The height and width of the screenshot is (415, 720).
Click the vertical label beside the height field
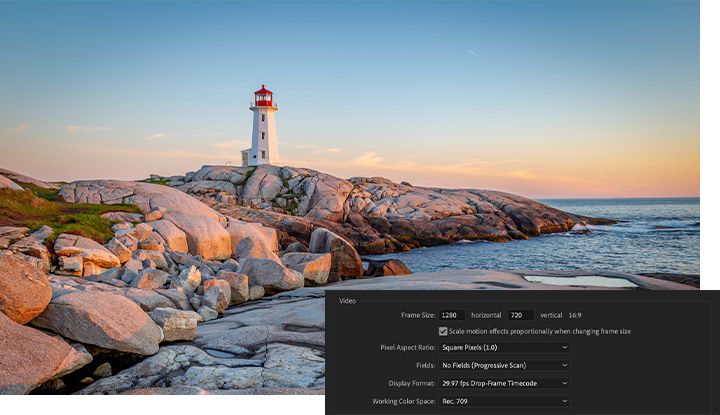[551, 315]
